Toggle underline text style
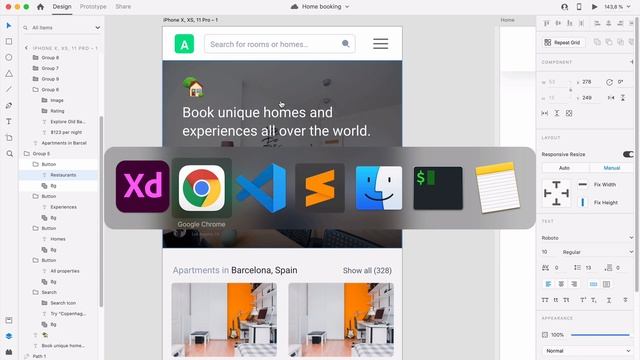The height and width of the screenshot is (360, 640). 609,300
